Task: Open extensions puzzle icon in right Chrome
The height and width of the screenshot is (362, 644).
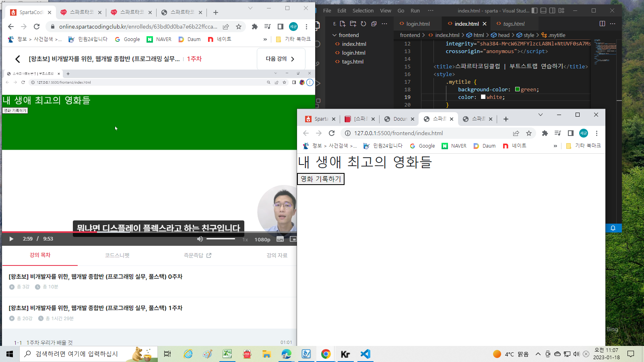Action: [545, 133]
